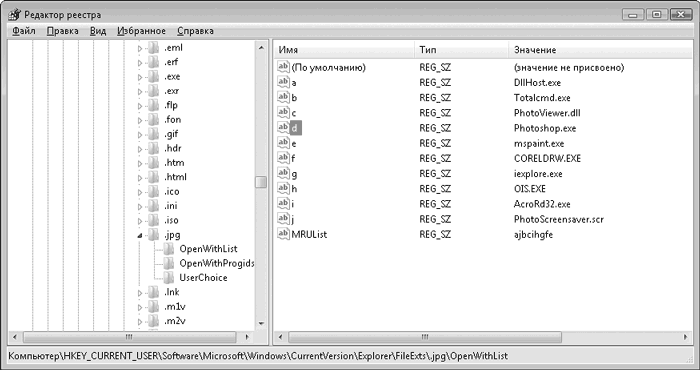Image resolution: width=700 pixels, height=370 pixels.
Task: Click the string icon of Photoshop.exe value d
Action: tap(283, 128)
